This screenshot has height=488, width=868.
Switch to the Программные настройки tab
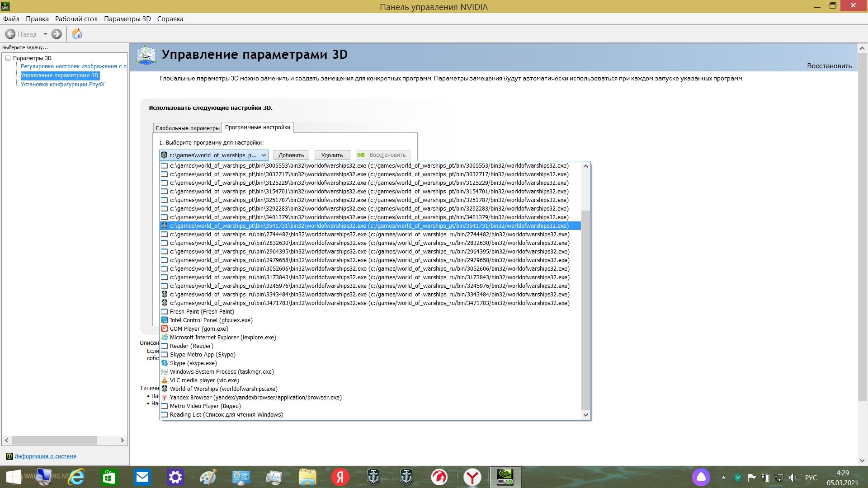(x=258, y=127)
